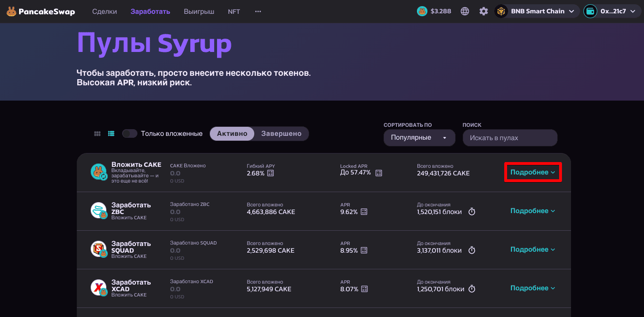Open ROI calculator for XCAD 8.07% APR
Viewport: 644px width, 317px height.
364,289
